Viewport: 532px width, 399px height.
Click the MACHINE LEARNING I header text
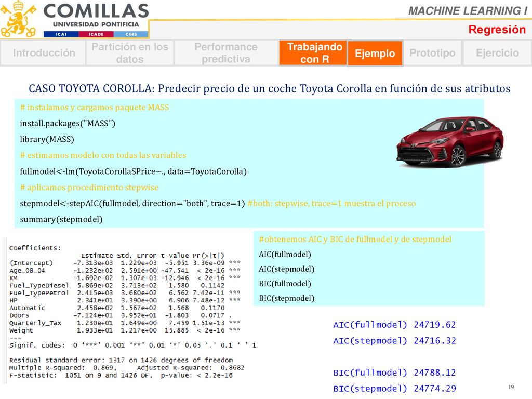click(x=468, y=11)
